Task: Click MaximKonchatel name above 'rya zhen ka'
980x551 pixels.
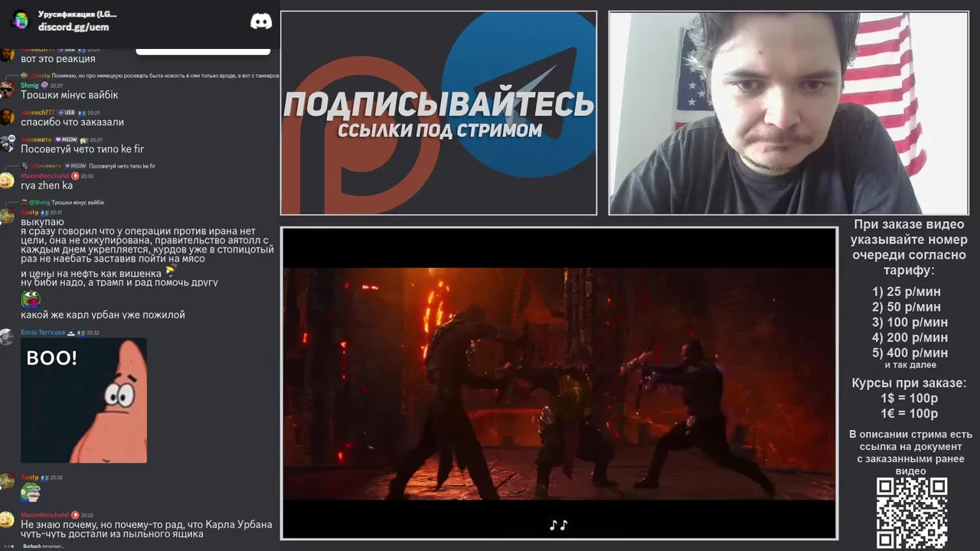Action: (44, 176)
